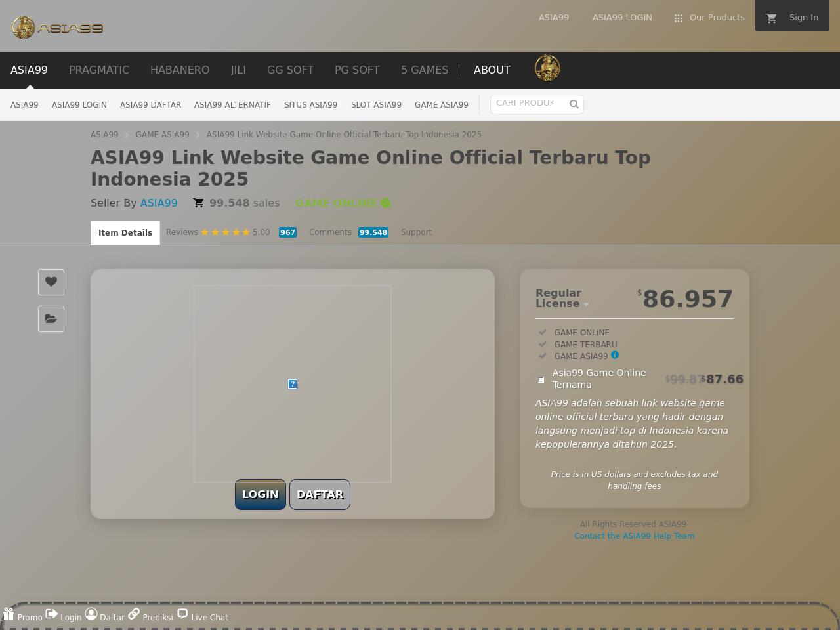This screenshot has width=840, height=630.
Task: Click the heart favorite icon
Action: click(51, 282)
